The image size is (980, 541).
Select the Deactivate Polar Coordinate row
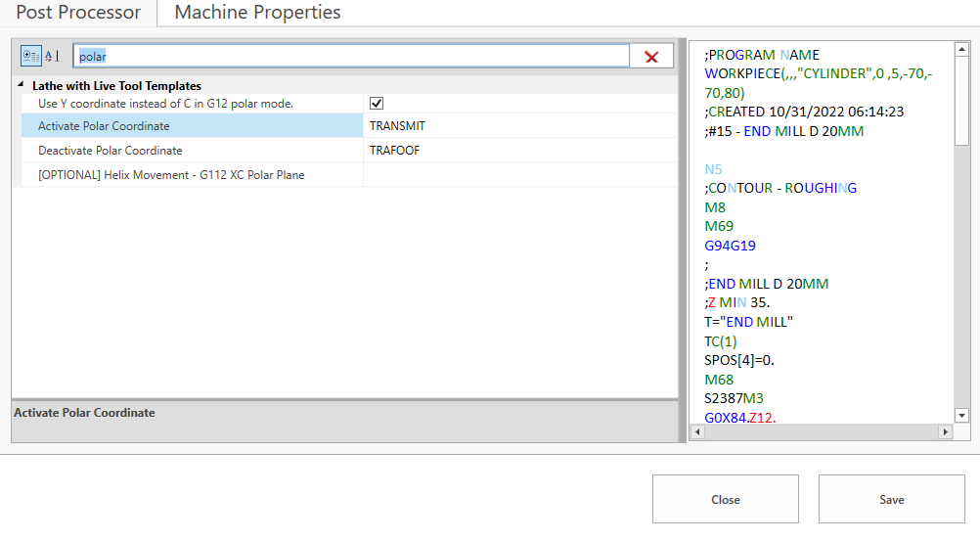[x=188, y=151]
